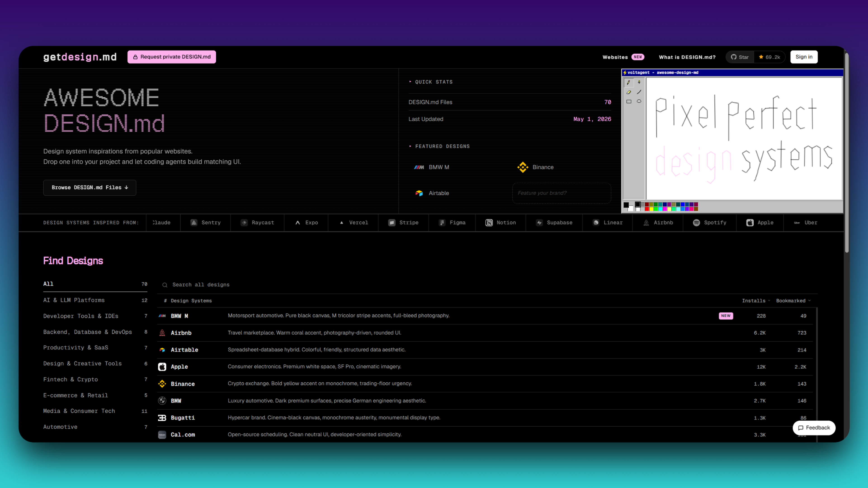Click the Raycast logo in the ticker
The width and height of the screenshot is (868, 488).
click(244, 223)
